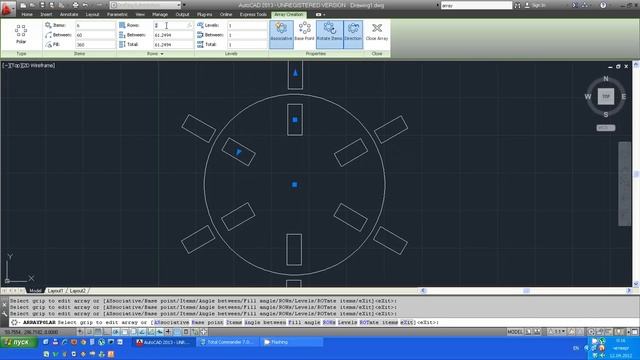This screenshot has width=640, height=360.
Task: Click the eXit option in command line
Action: click(x=407, y=322)
